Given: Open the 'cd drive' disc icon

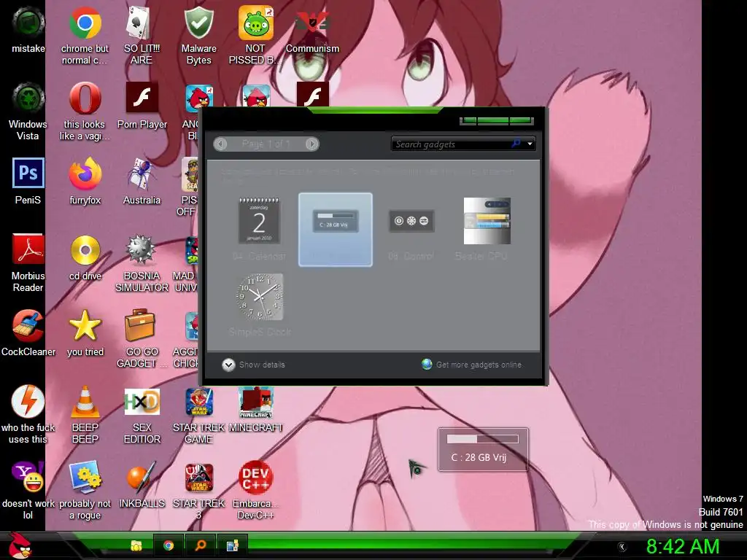Looking at the screenshot, I should (85, 257).
